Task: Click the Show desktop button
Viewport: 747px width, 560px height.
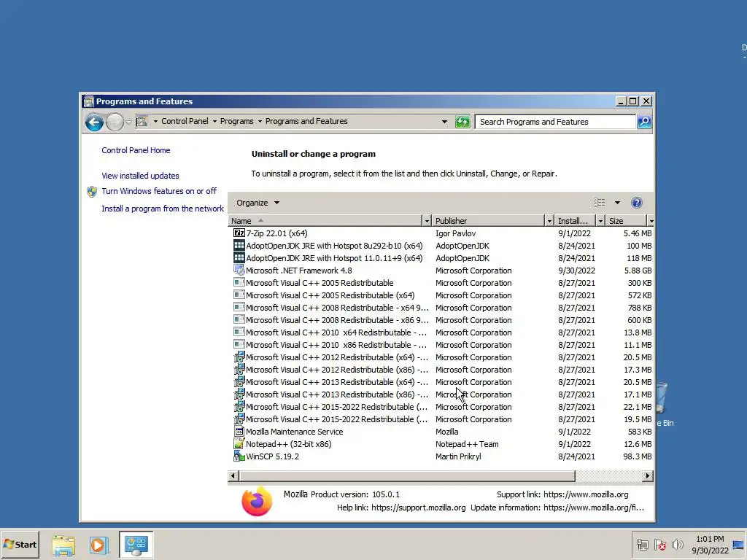Action: [738, 545]
